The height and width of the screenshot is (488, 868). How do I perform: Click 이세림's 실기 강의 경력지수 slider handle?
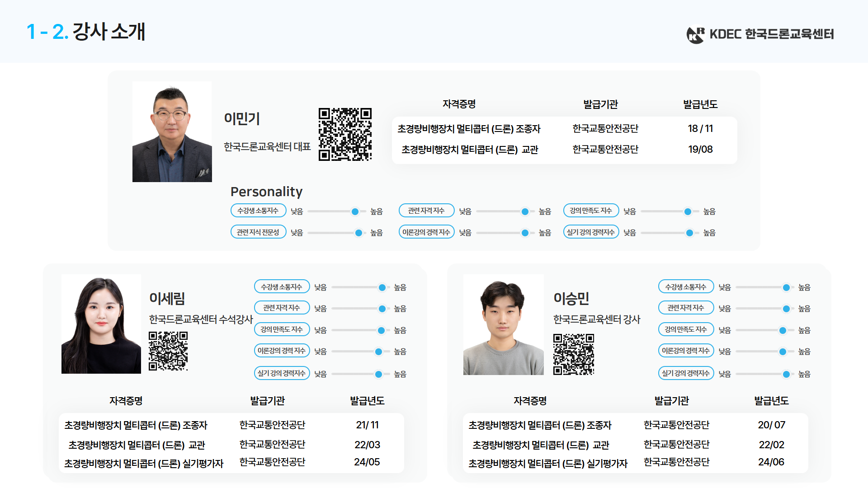click(x=378, y=374)
